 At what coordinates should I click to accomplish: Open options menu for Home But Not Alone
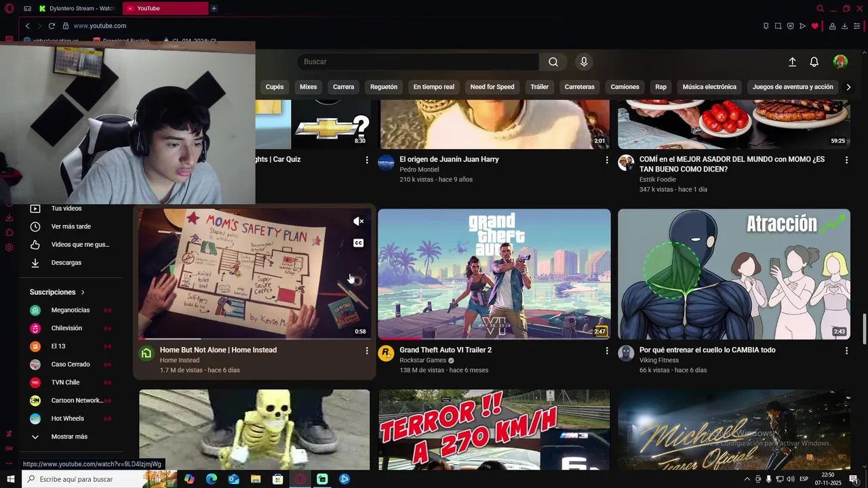tap(367, 350)
